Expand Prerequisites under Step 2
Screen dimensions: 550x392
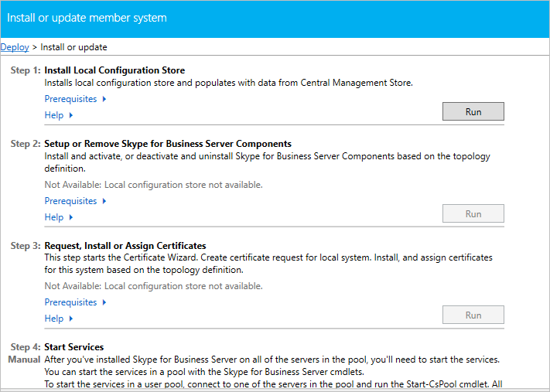click(x=75, y=201)
